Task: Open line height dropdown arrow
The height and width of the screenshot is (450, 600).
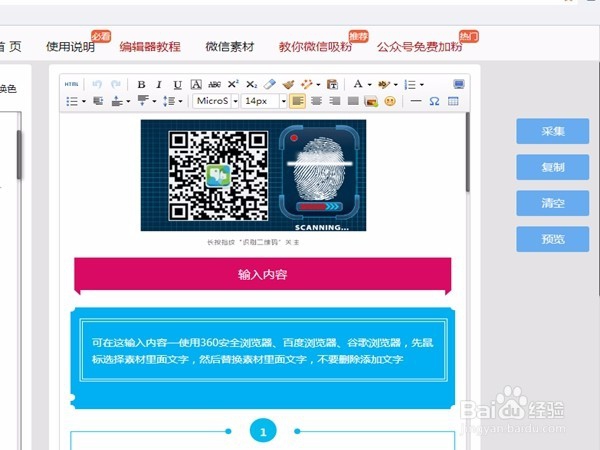Action: (x=180, y=101)
